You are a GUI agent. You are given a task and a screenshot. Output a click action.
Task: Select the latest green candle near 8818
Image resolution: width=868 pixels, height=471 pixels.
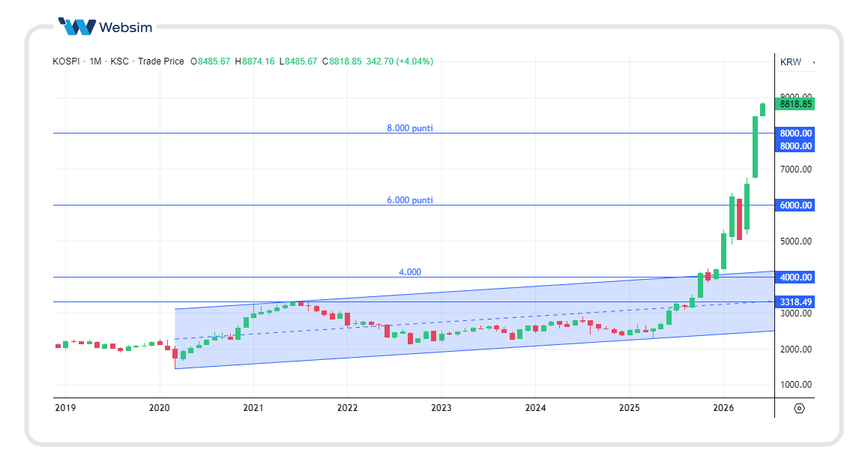(763, 109)
